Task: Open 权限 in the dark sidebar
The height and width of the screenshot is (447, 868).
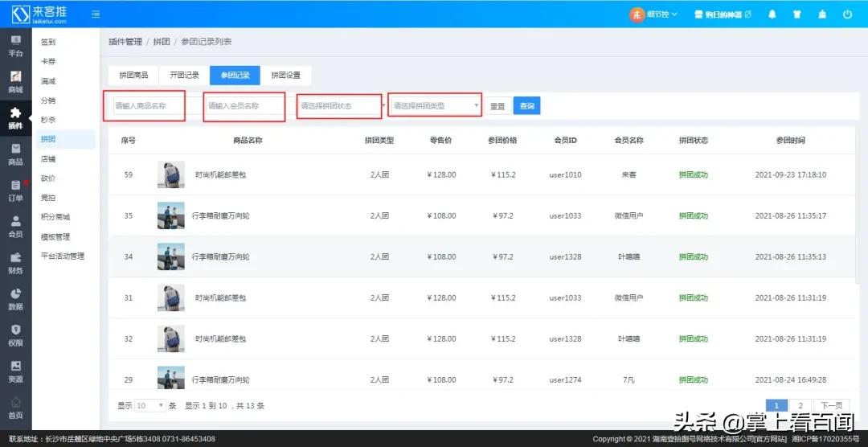Action: click(16, 336)
